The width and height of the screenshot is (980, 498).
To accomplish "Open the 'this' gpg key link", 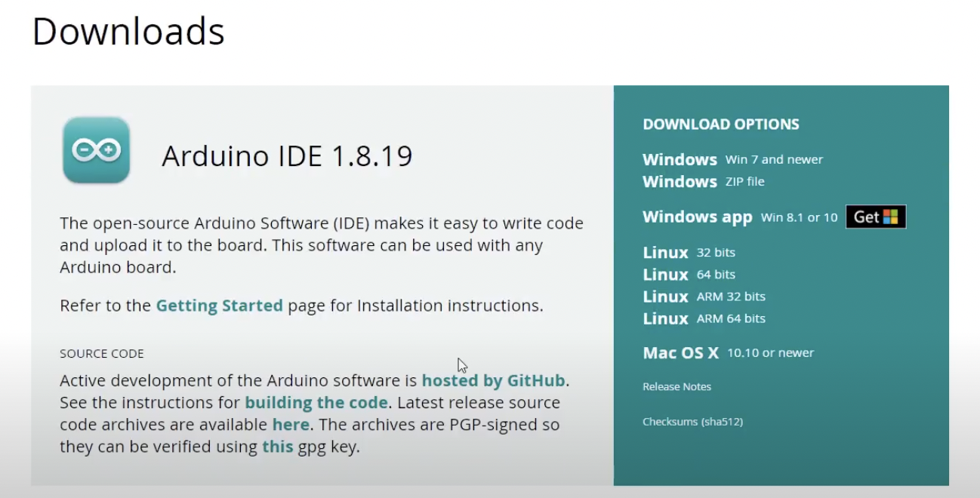I will pos(277,446).
